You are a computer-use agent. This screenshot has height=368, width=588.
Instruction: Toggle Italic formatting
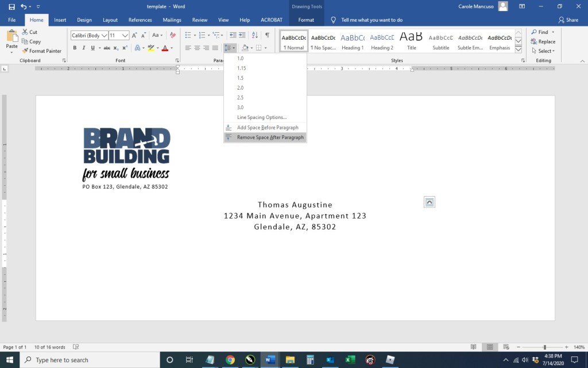point(83,48)
